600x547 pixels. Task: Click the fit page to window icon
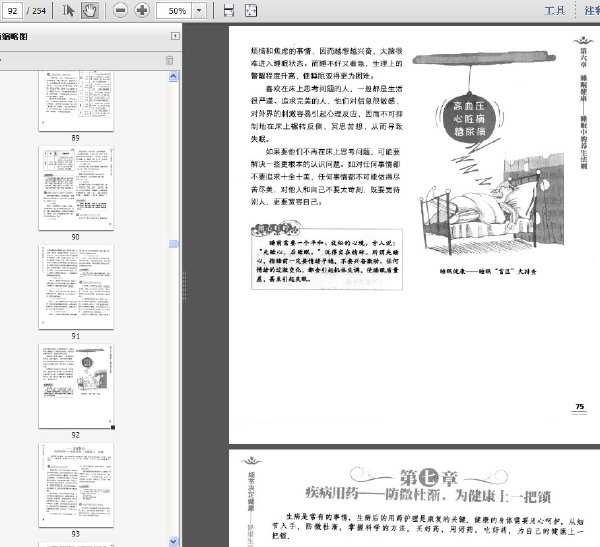click(x=251, y=10)
